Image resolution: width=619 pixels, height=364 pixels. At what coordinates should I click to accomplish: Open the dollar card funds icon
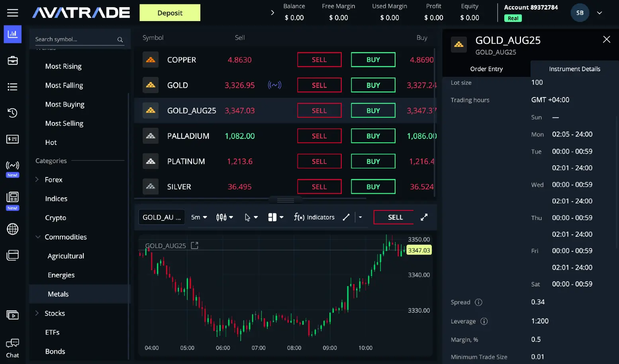click(x=13, y=139)
